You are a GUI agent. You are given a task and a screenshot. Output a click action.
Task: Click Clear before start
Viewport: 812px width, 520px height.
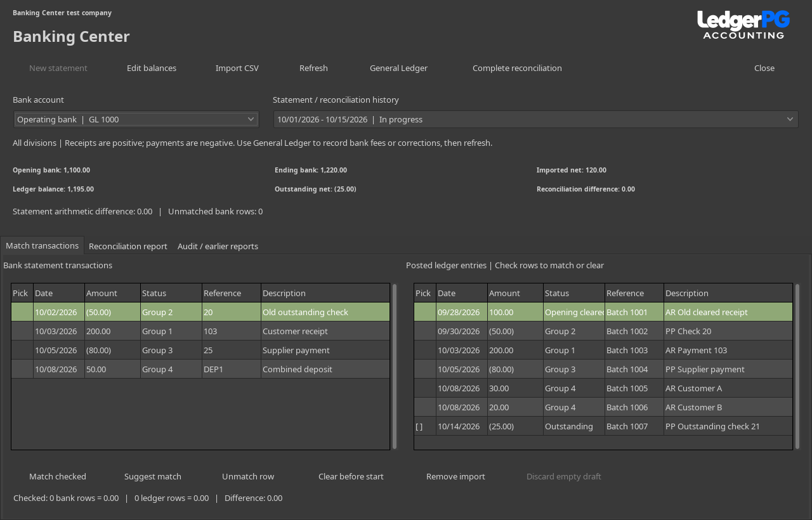351,476
